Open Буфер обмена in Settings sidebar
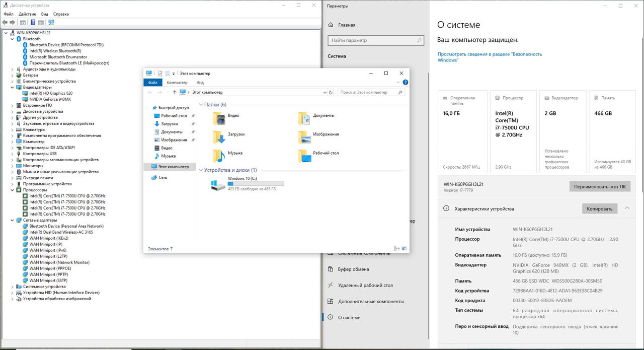Screen dimensions: 644x350 [x=353, y=269]
